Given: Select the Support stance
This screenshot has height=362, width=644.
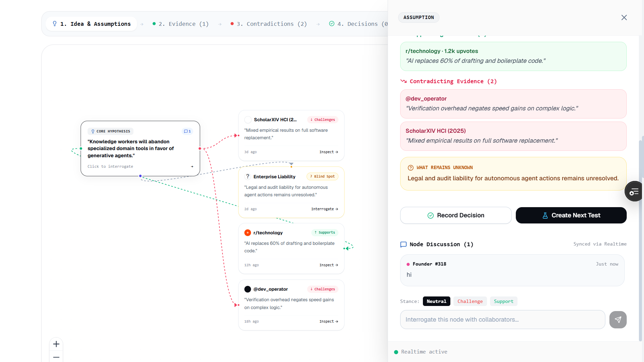Looking at the screenshot, I should tap(504, 301).
